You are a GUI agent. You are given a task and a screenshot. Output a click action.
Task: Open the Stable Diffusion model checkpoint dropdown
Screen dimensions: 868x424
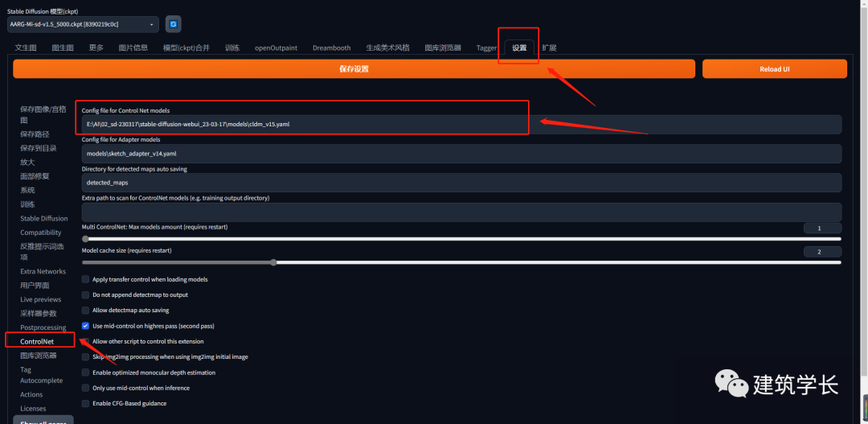pyautogui.click(x=83, y=25)
